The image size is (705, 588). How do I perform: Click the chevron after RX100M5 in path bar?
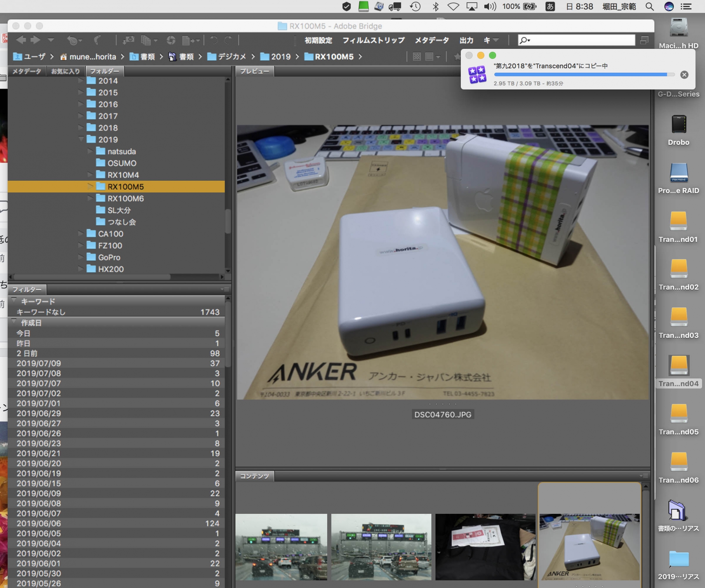(360, 57)
